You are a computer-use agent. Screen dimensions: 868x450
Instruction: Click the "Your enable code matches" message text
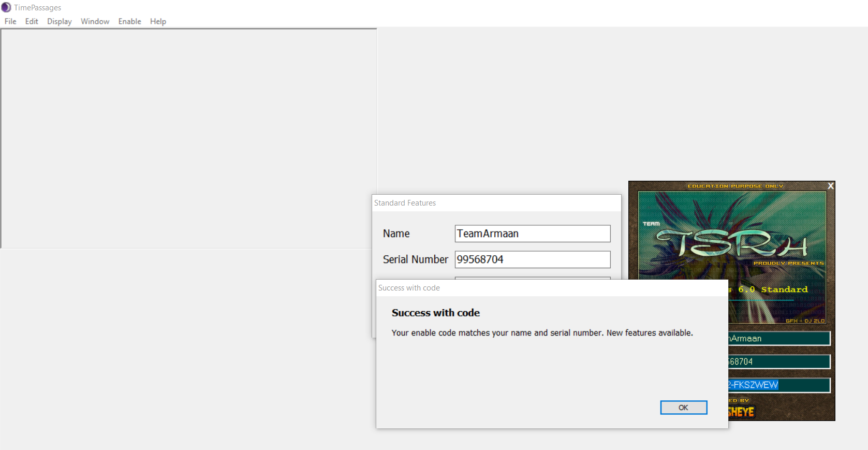(x=542, y=333)
